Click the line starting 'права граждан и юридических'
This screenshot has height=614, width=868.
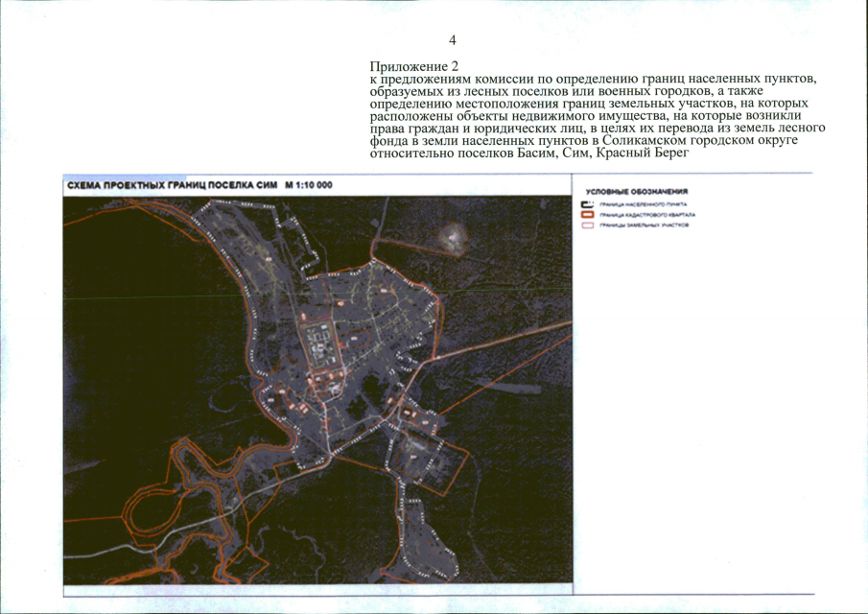point(598,128)
